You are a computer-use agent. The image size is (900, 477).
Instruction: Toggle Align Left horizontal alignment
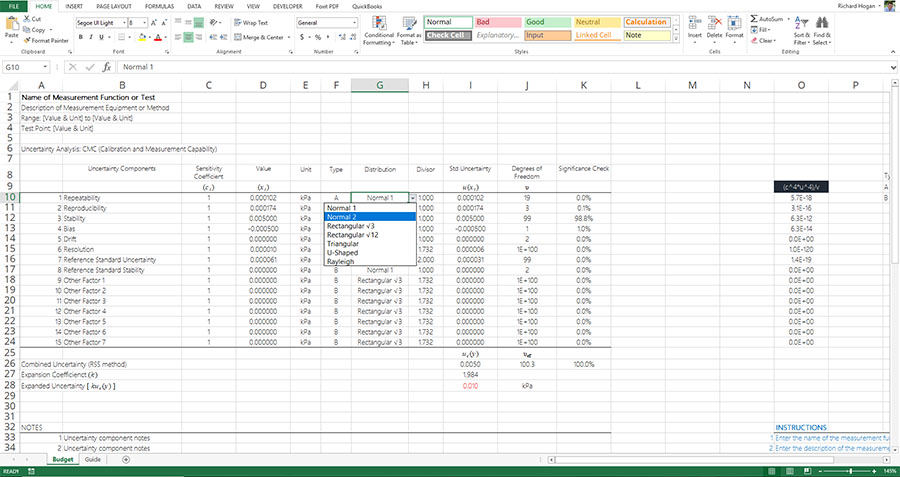pos(178,37)
